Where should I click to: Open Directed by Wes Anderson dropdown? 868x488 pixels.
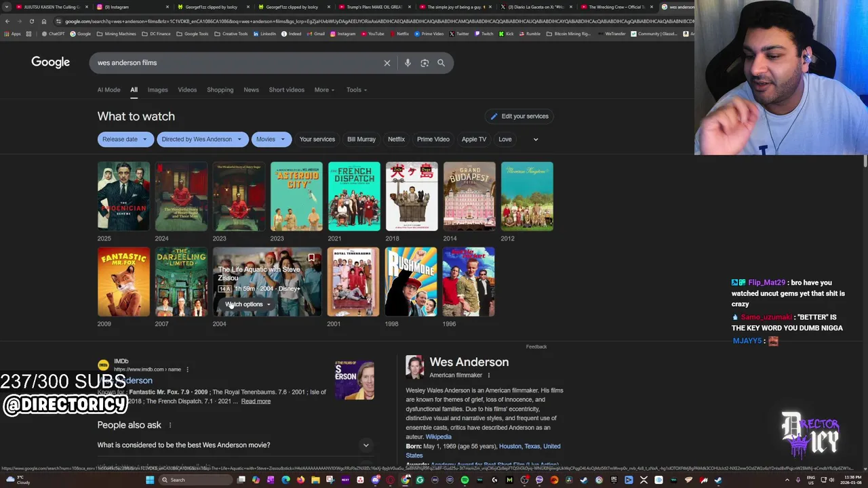(x=202, y=140)
